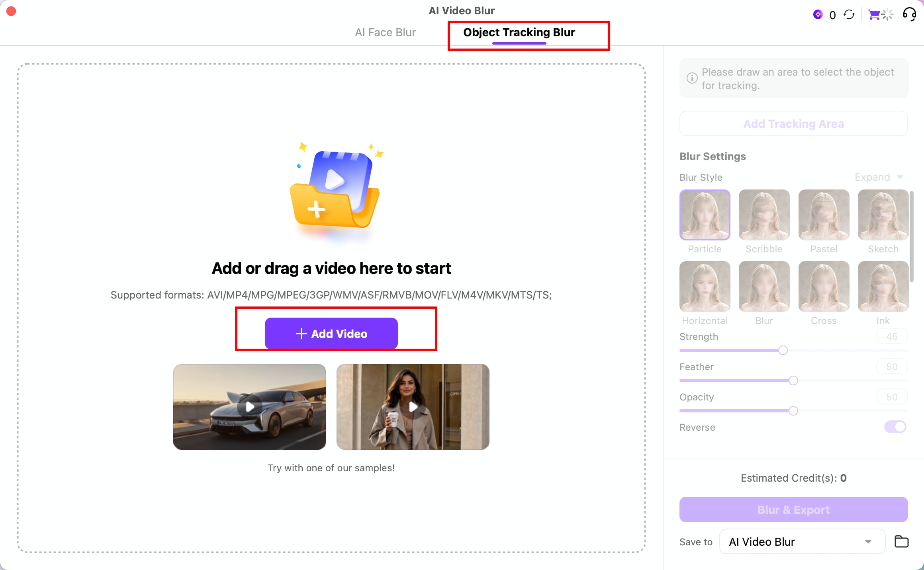
Task: Switch to AI Face Blur tab
Action: 385,32
